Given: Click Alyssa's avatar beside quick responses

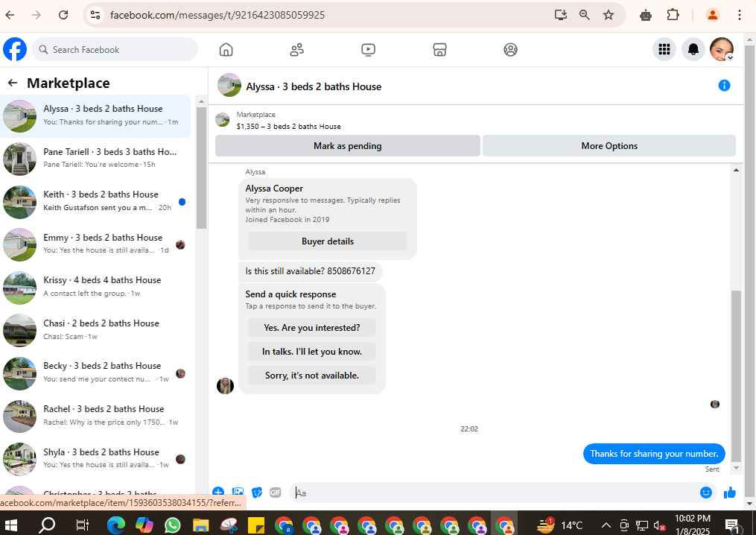Looking at the screenshot, I should click(x=225, y=385).
